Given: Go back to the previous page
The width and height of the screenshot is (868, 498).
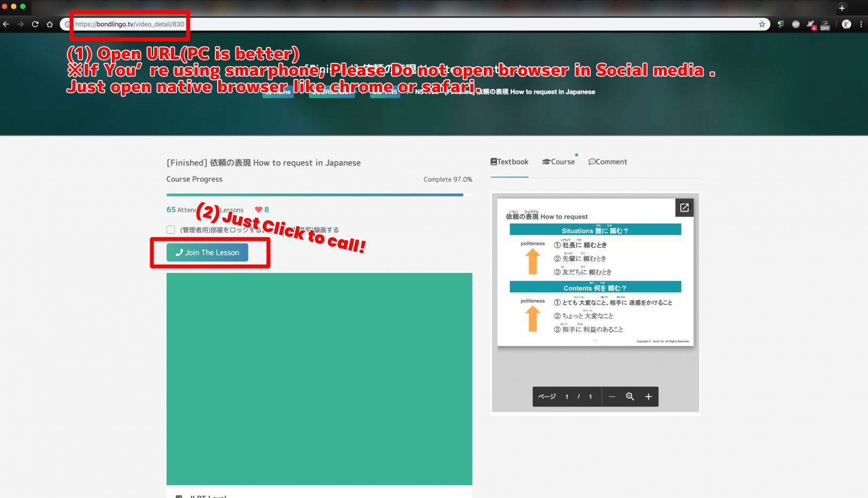Looking at the screenshot, I should 6,24.
